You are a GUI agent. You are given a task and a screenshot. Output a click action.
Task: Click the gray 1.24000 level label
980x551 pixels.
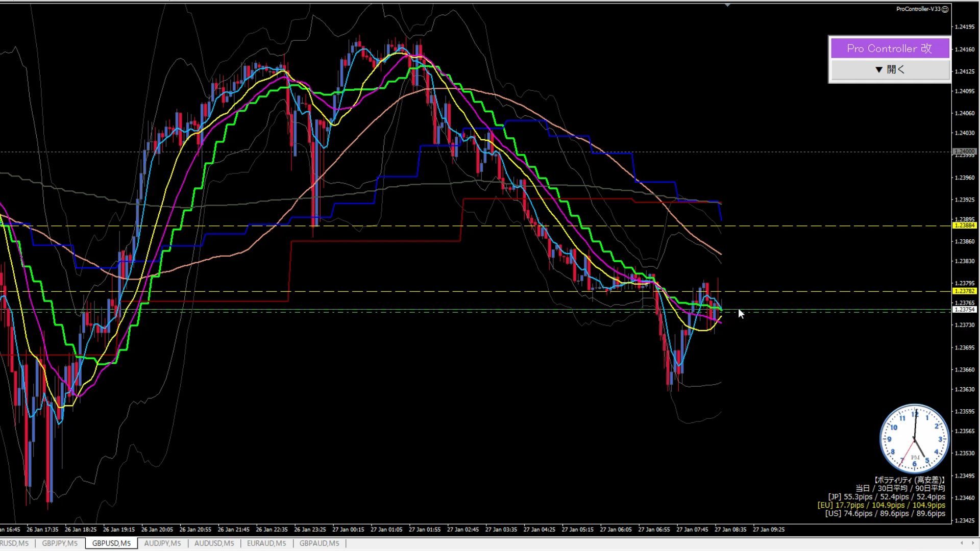coord(964,152)
